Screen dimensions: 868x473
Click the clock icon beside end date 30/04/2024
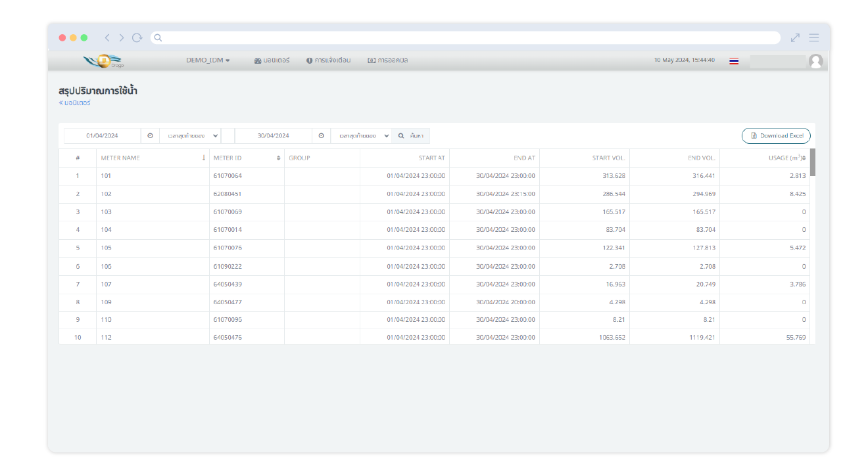[x=321, y=136]
